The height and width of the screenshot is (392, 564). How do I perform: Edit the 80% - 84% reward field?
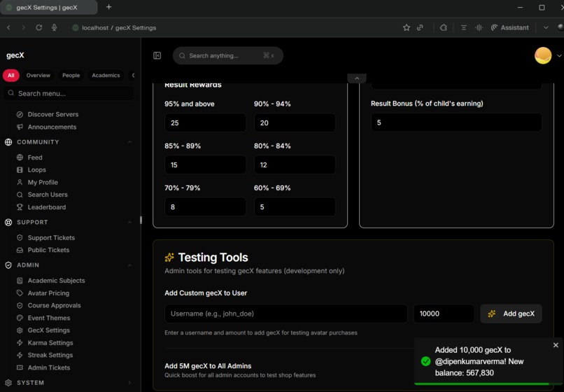point(295,165)
